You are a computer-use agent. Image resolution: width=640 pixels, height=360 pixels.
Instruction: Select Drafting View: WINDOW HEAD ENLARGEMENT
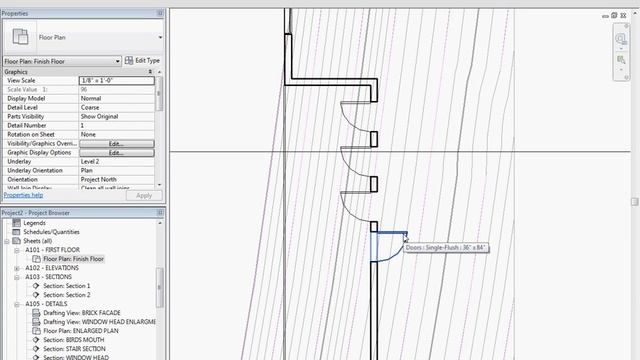tap(99, 322)
